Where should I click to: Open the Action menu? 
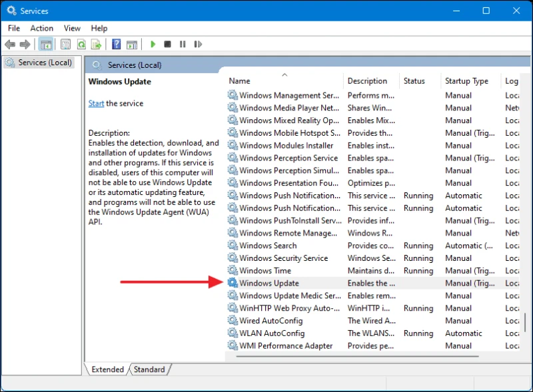point(42,28)
